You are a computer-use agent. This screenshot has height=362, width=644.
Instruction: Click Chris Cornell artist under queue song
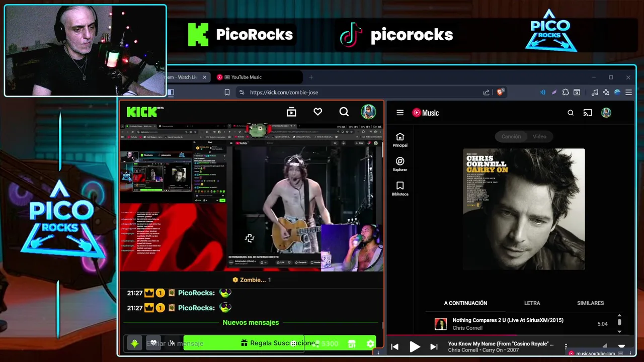coord(467,328)
